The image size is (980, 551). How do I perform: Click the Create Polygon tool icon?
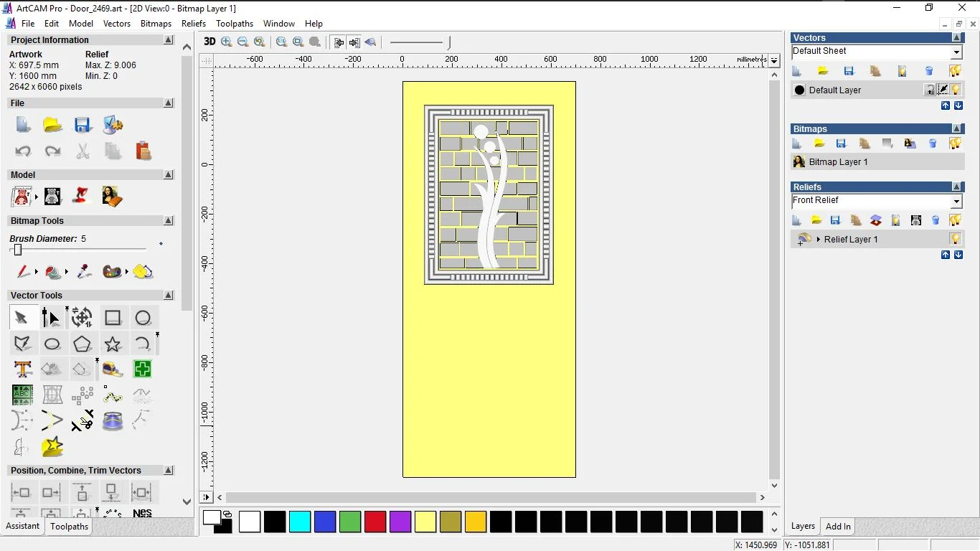coord(83,344)
